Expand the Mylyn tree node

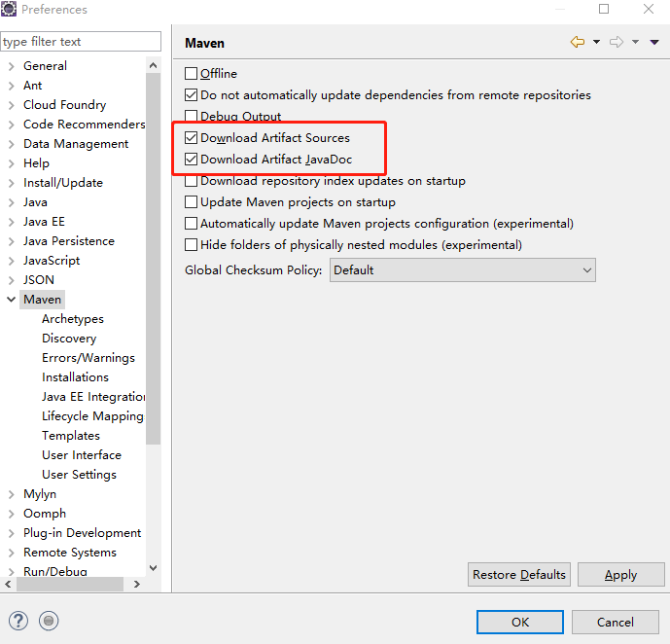tap(12, 494)
